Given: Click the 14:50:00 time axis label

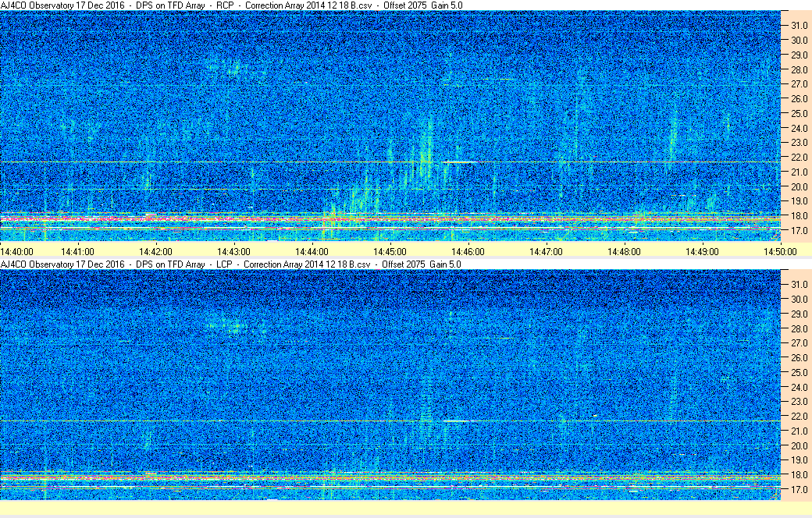Looking at the screenshot, I should coord(781,252).
